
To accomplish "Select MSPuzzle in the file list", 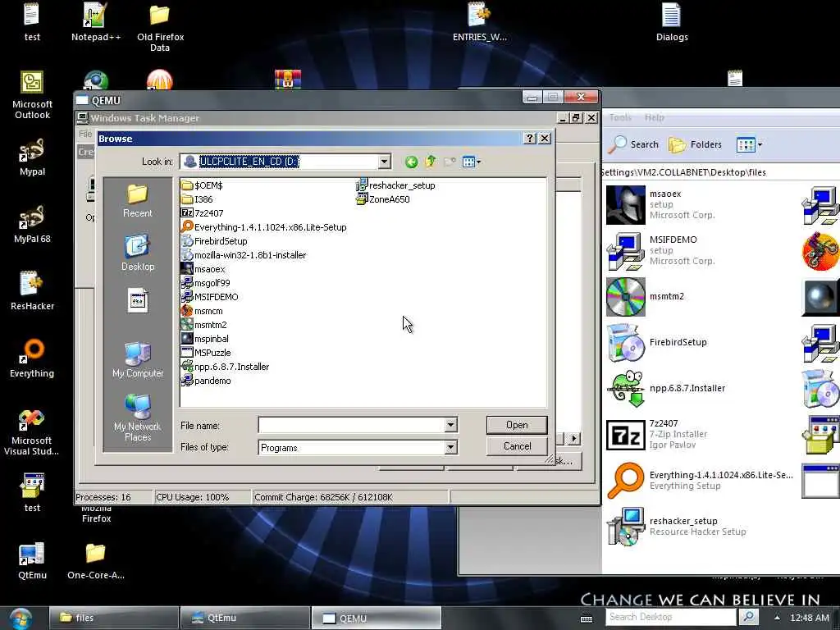I will point(206,353).
